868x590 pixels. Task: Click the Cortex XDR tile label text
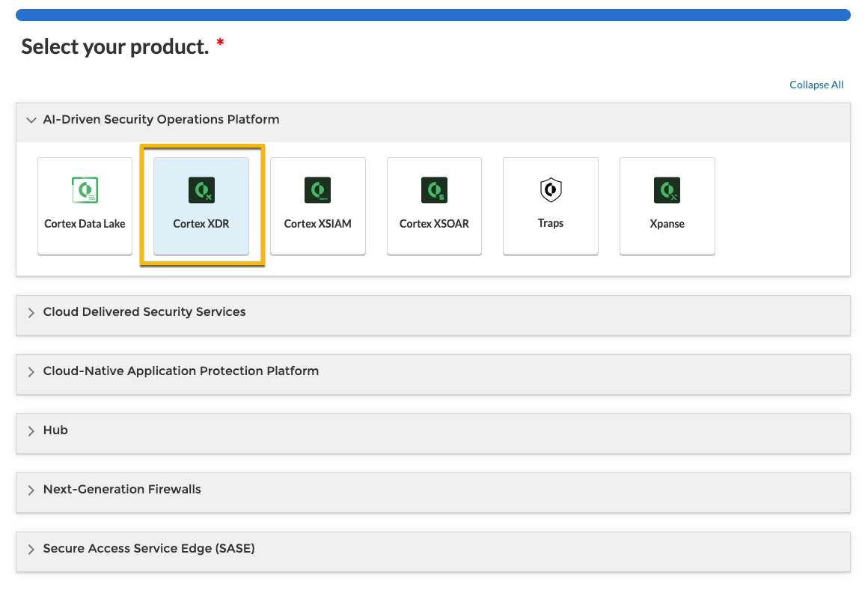[x=201, y=222]
